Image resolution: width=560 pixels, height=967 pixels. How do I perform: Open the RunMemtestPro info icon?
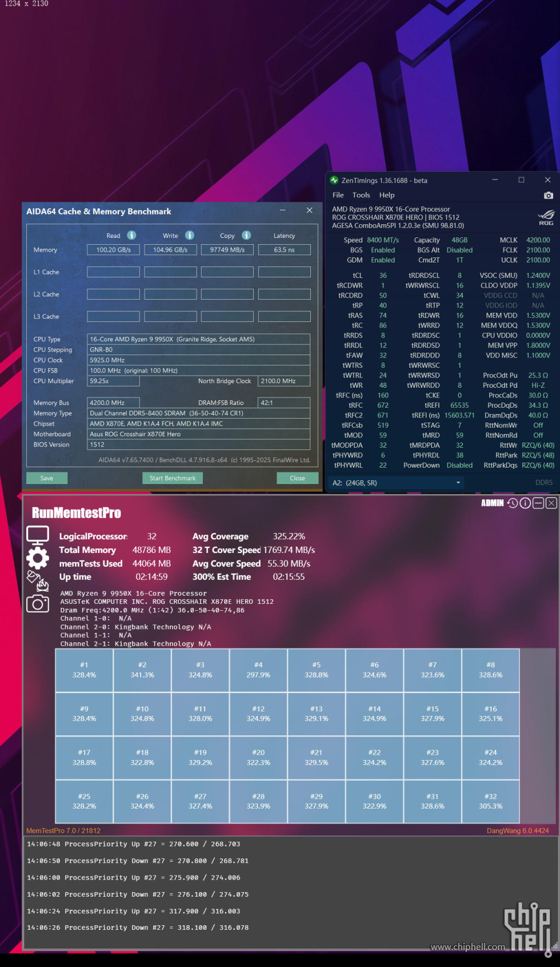coord(525,503)
